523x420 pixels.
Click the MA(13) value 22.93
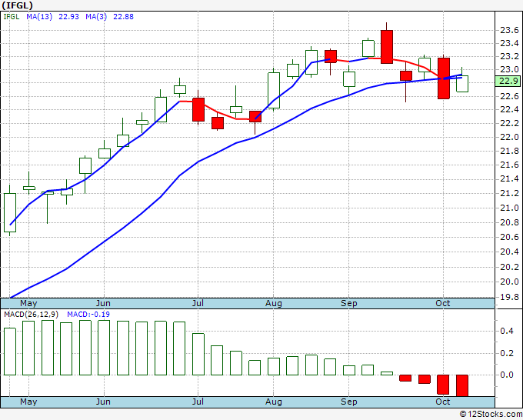pyautogui.click(x=68, y=17)
